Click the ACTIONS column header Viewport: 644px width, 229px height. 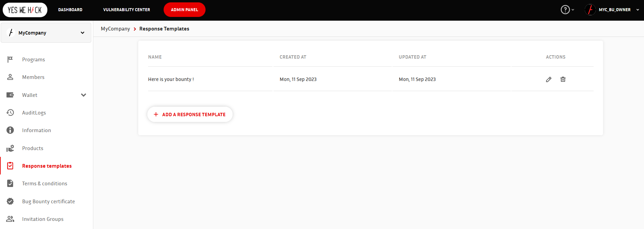[x=555, y=57]
